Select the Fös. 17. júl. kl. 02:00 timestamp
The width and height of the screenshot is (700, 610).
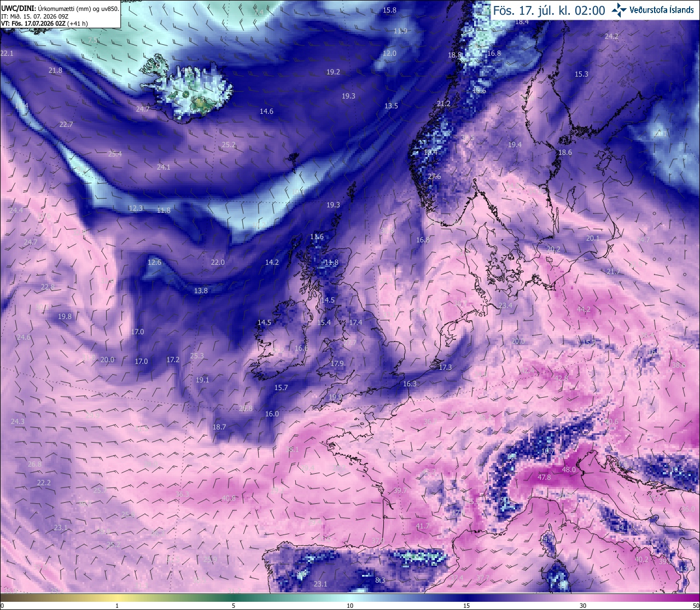549,10
